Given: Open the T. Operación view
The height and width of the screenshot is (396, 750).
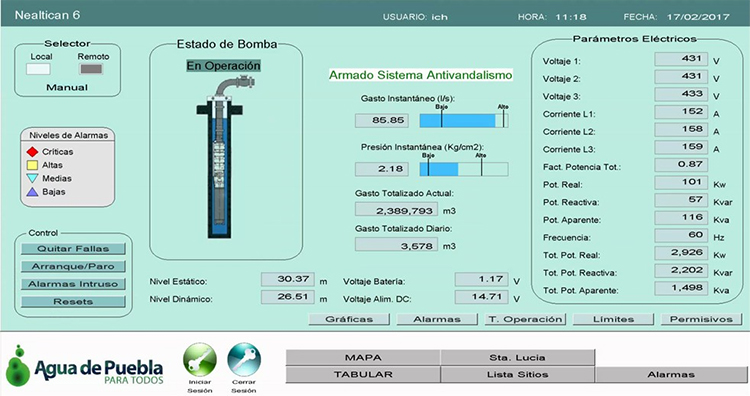Looking at the screenshot, I should [525, 319].
